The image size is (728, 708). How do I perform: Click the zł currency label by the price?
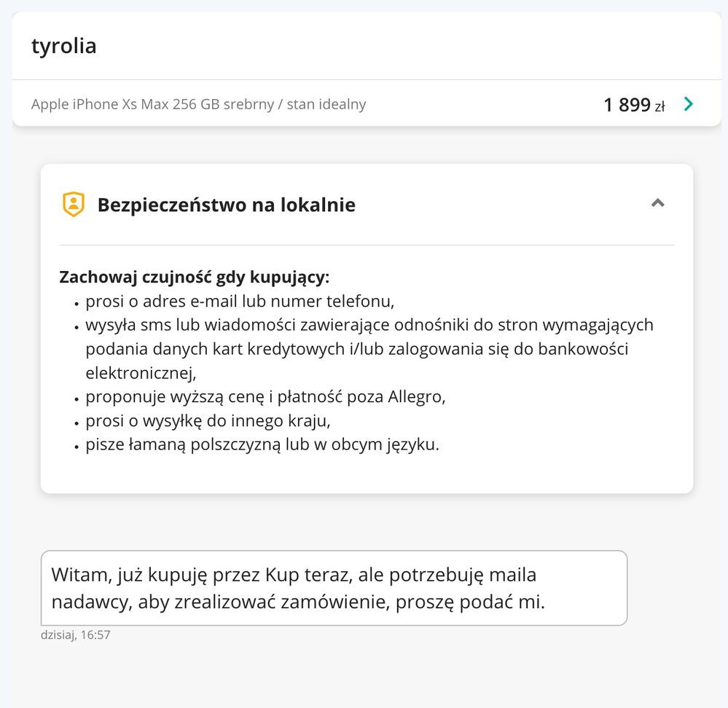click(x=659, y=106)
